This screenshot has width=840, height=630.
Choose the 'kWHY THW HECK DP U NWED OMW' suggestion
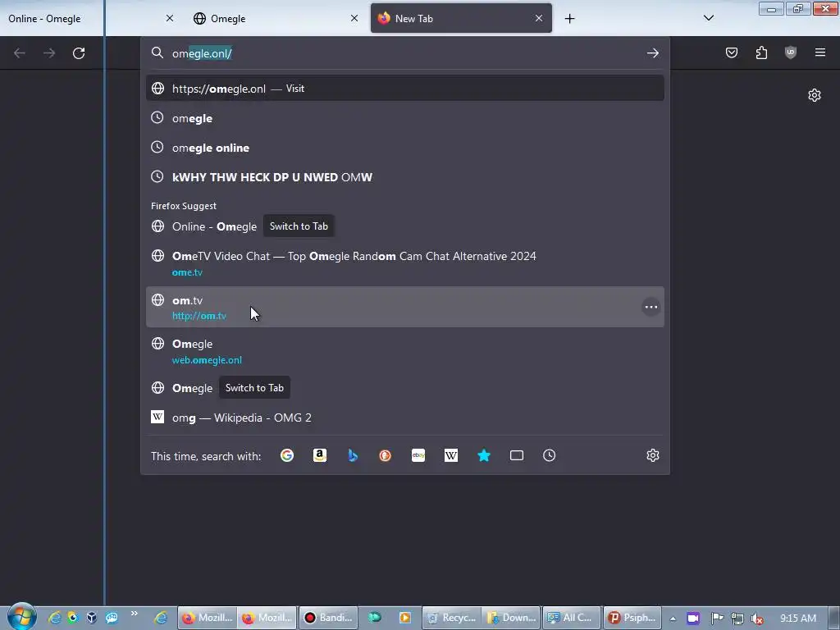point(405,177)
